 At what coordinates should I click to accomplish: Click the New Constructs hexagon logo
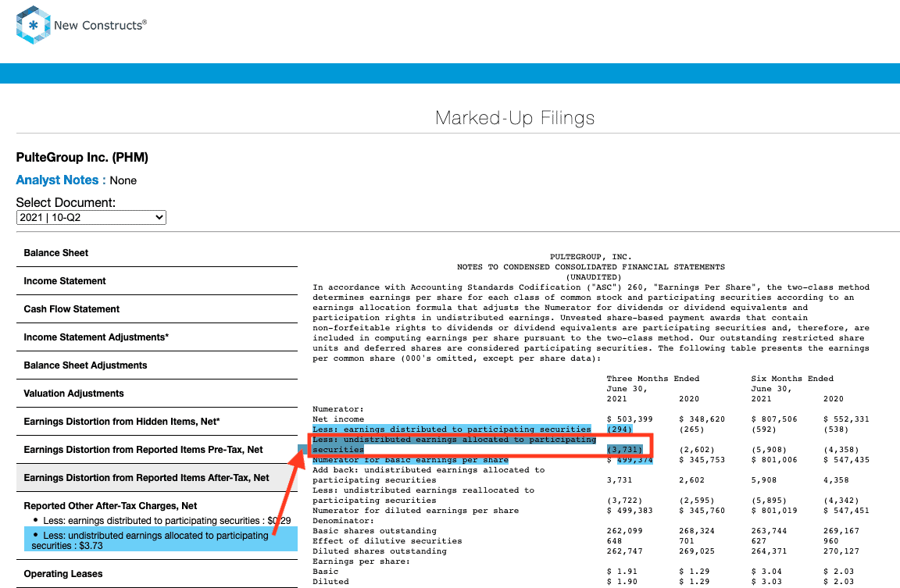point(34,25)
